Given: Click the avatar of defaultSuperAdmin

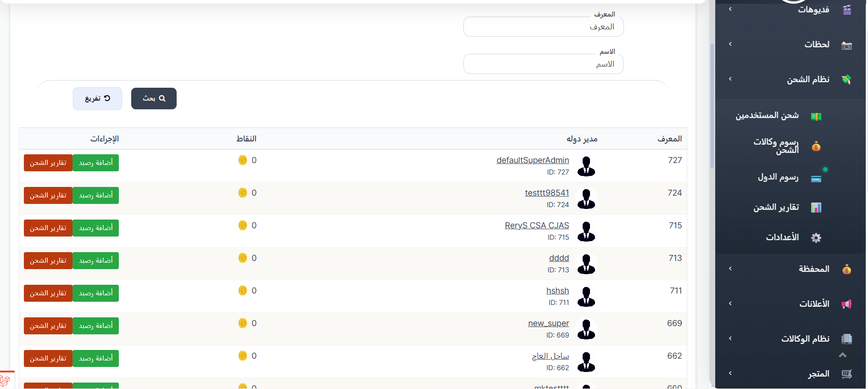Looking at the screenshot, I should click(586, 166).
